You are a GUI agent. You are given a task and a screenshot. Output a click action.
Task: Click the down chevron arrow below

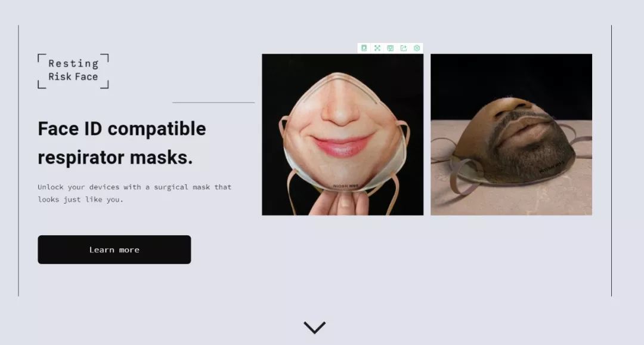click(x=315, y=327)
